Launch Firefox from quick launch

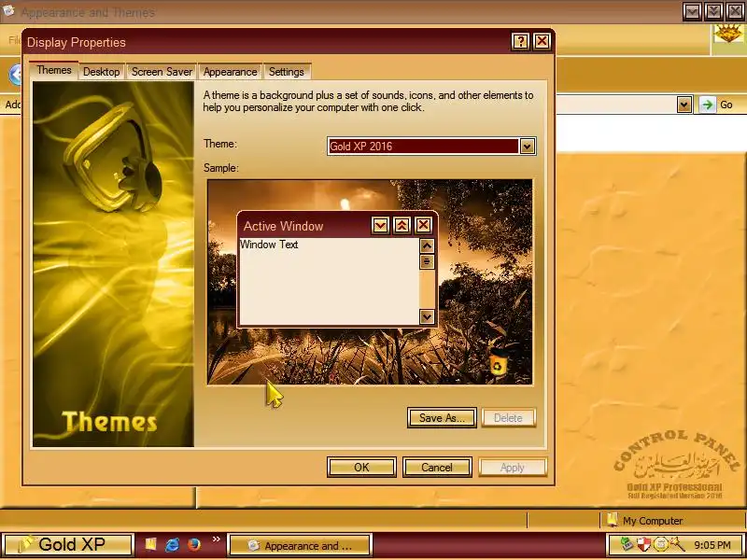(x=194, y=544)
